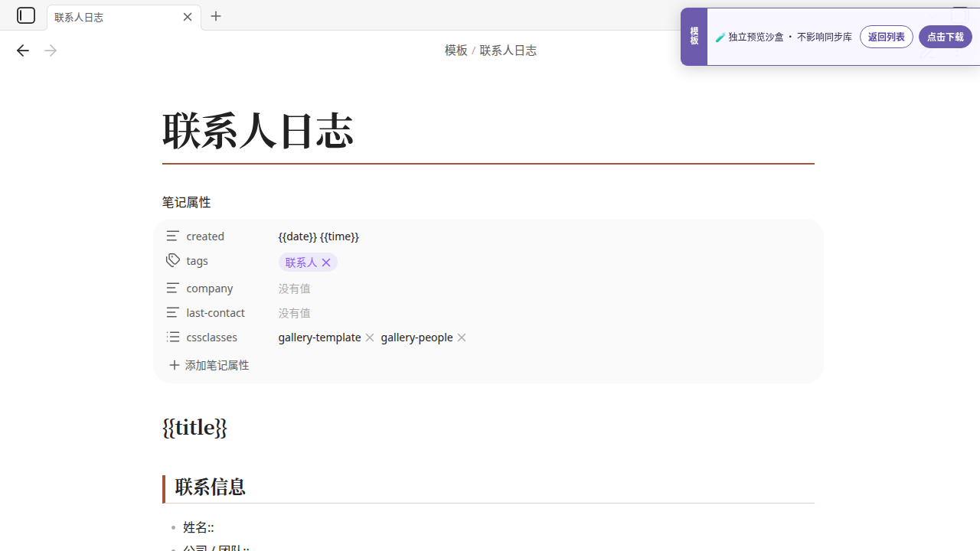The image size is (980, 551).
Task: Open a new tab with plus icon
Action: [216, 16]
